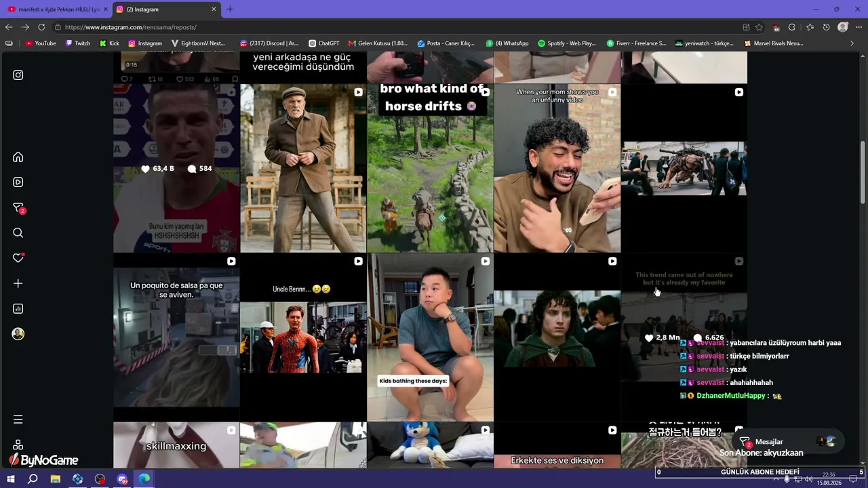Image resolution: width=868 pixels, height=488 pixels.
Task: Open Marvel Rivals Nexus bookmark
Action: coord(774,43)
